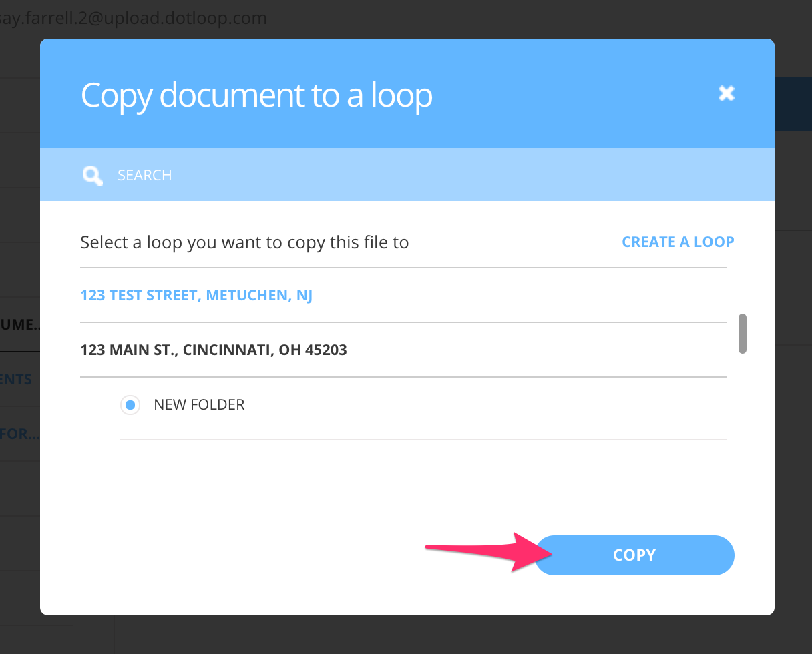Click the loop list scrollbar handle

click(742, 333)
